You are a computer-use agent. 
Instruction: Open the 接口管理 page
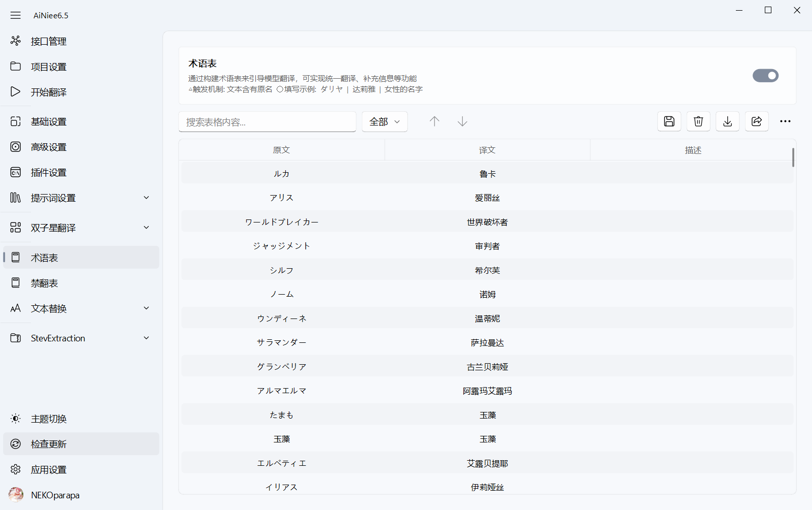click(x=49, y=41)
